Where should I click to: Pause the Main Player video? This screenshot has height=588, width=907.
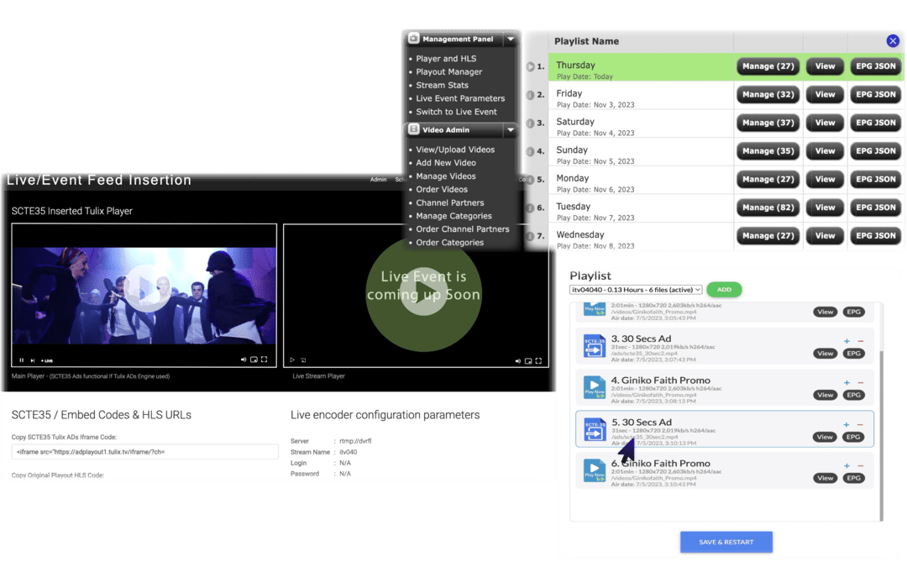[22, 360]
